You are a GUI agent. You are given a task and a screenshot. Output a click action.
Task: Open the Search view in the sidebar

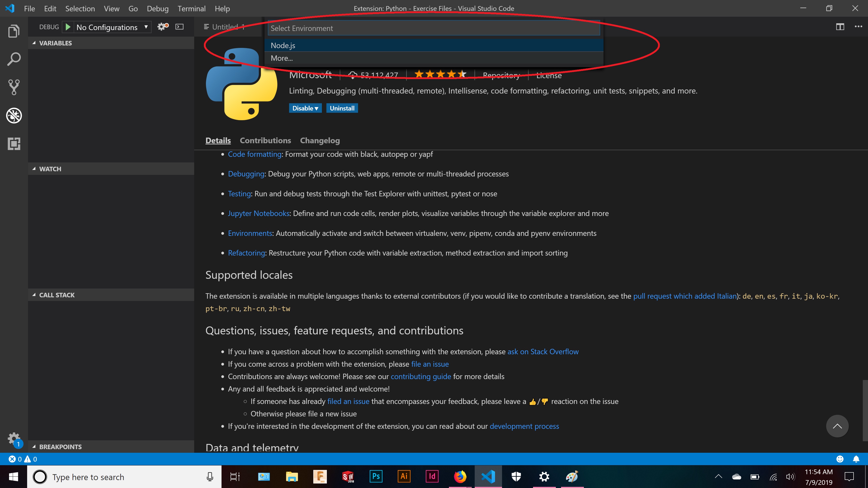[14, 59]
